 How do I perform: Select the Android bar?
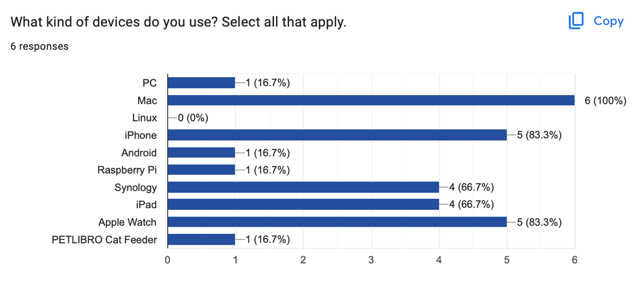click(x=201, y=153)
